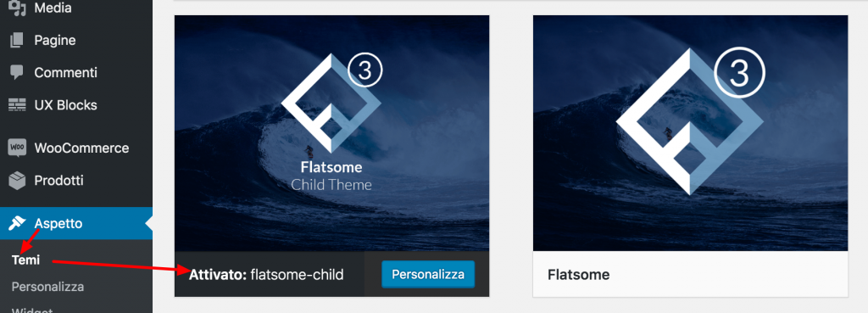Screen dimensions: 868x313
Task: Click the WooCommerce Woo icon
Action: coord(17,148)
